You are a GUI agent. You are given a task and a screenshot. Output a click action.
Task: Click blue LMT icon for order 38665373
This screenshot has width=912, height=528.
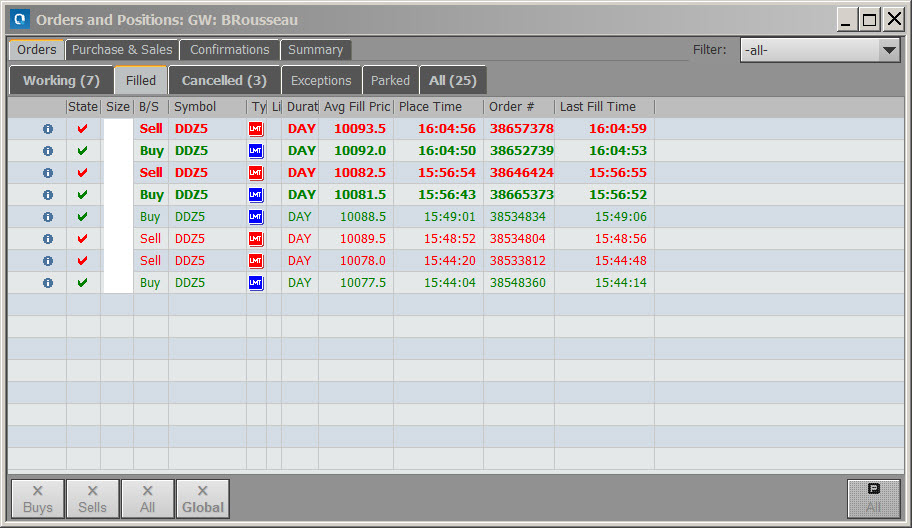click(x=256, y=195)
